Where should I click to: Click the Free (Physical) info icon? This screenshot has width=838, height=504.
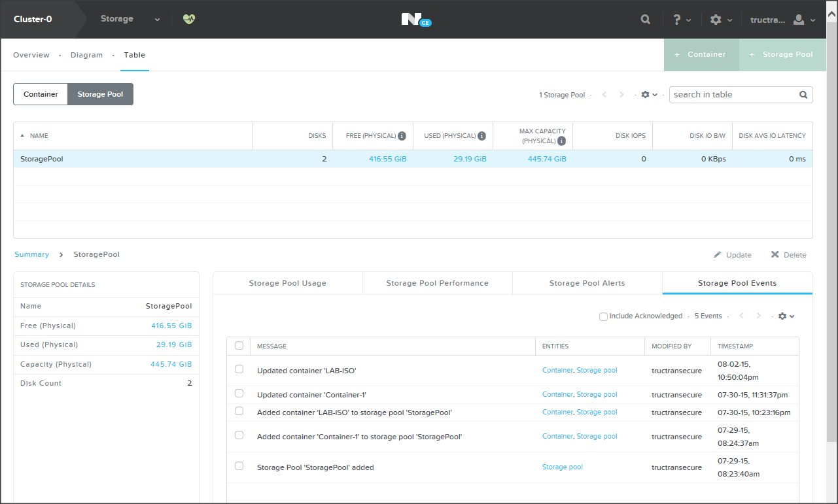(x=402, y=136)
